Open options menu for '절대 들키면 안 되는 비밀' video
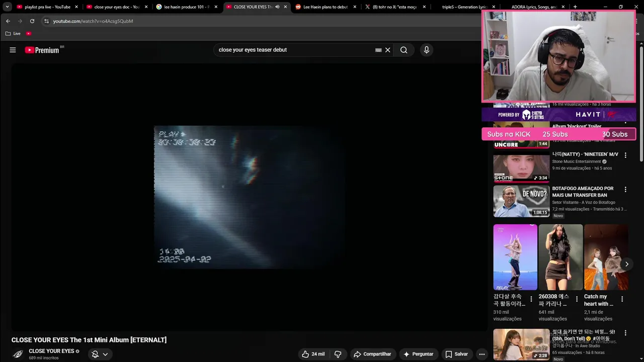This screenshot has height=362, width=644. pos(625,333)
